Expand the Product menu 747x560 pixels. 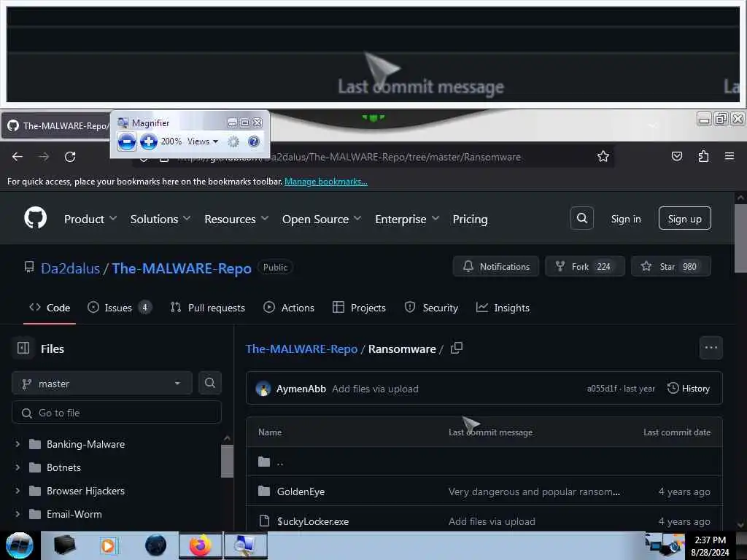click(x=90, y=219)
